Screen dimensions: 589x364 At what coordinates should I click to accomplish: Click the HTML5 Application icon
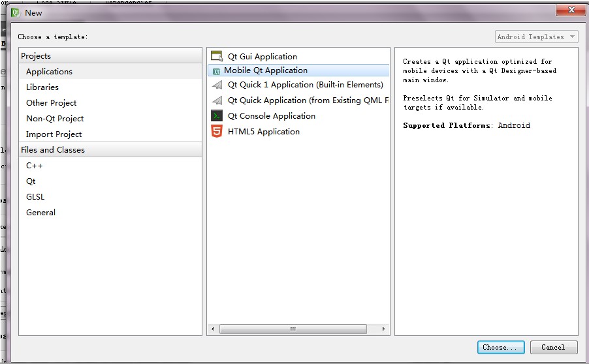point(217,131)
